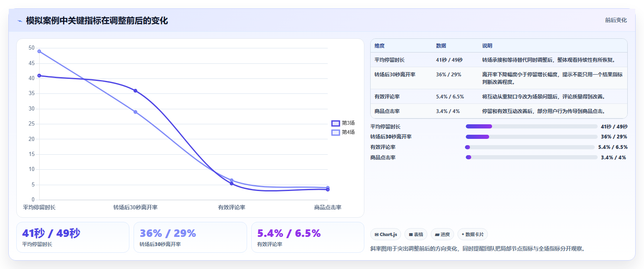The width and height of the screenshot is (644, 269).
Task: Select the 有效评论率 table row cell
Action: pos(387,96)
